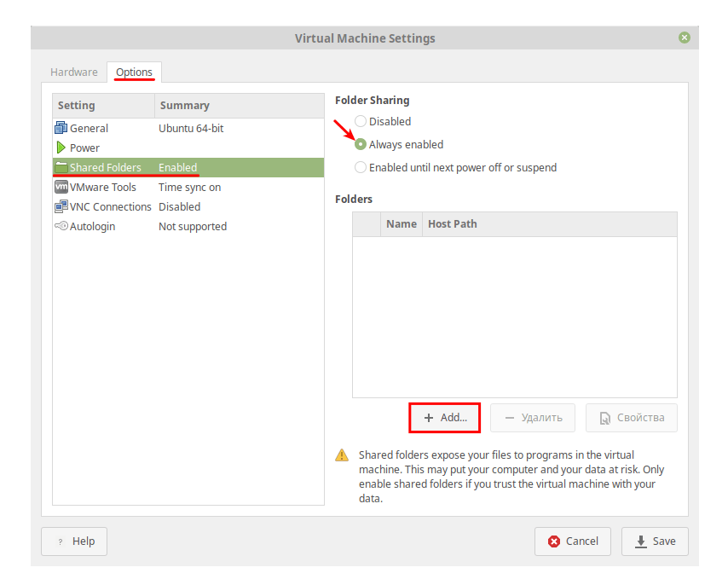Click the Save button

(655, 541)
